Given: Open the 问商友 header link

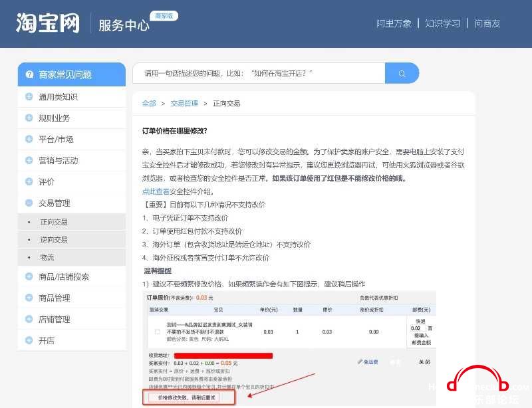Looking at the screenshot, I should tap(487, 23).
